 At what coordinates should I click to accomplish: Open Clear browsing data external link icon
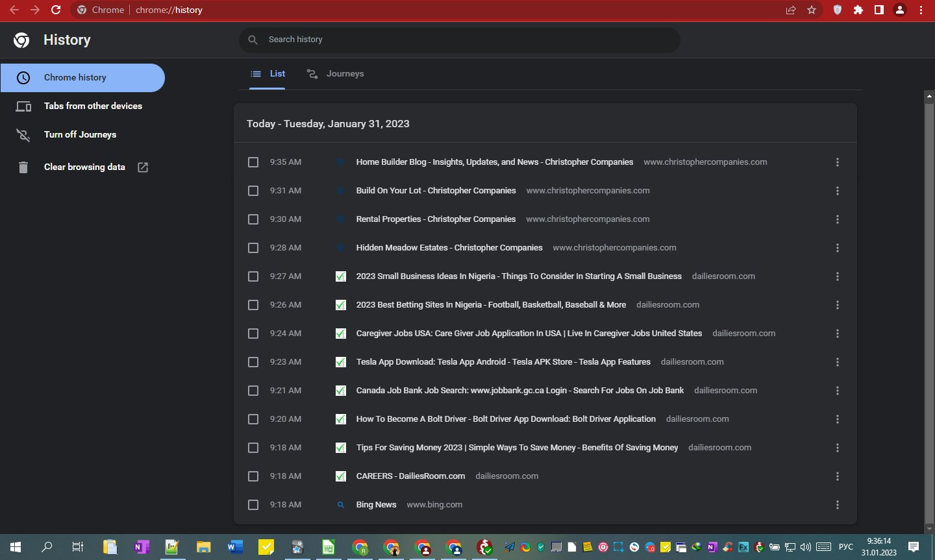pyautogui.click(x=143, y=167)
